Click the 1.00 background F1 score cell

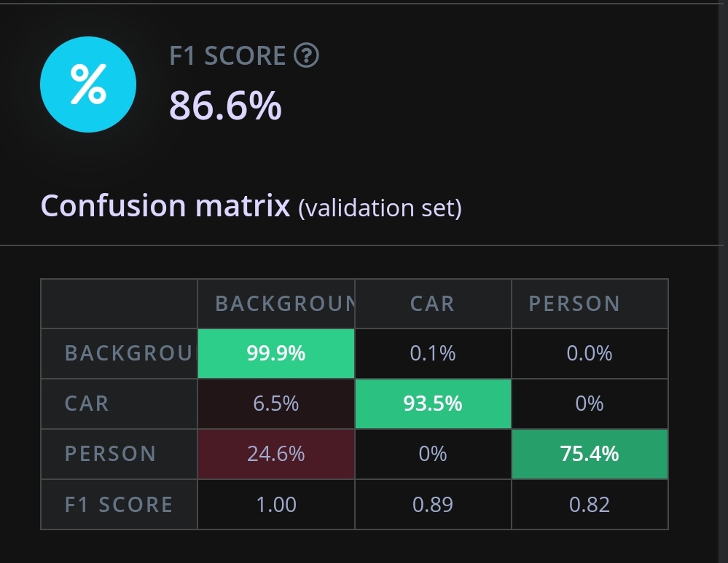pyautogui.click(x=276, y=505)
